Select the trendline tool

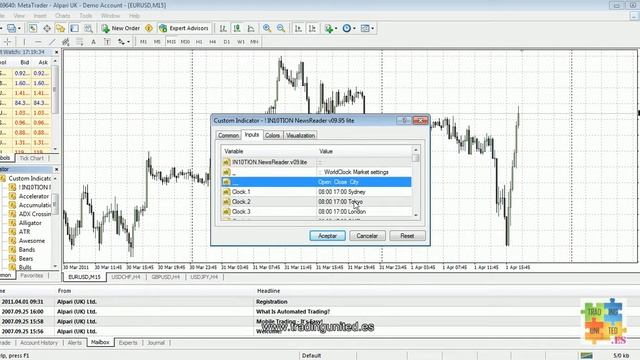[52, 42]
